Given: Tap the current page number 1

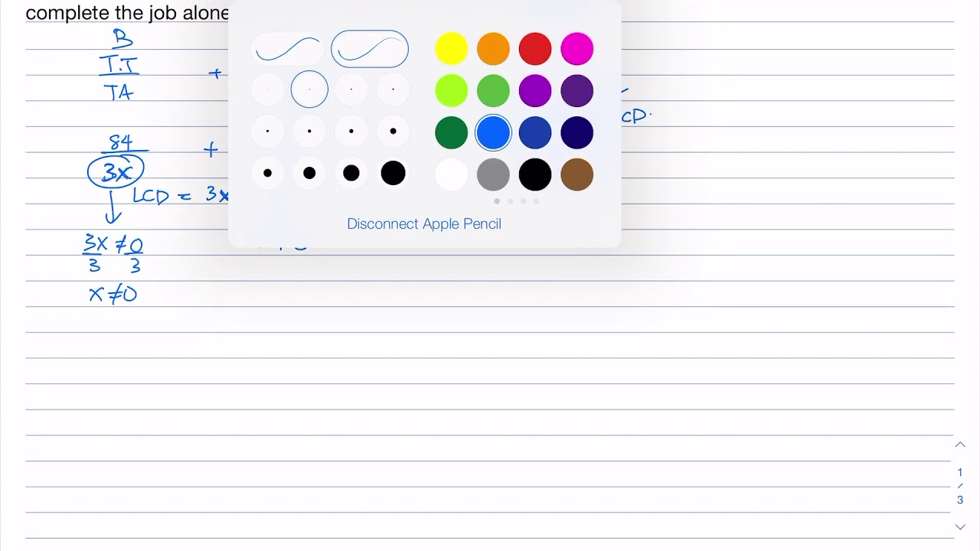Looking at the screenshot, I should pyautogui.click(x=960, y=472).
